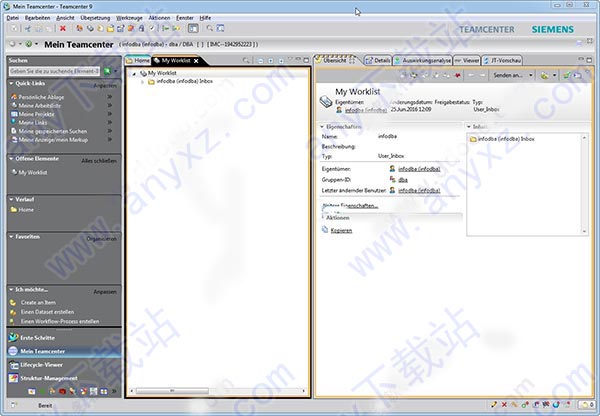Viewport: 600px width, 416px height.
Task: Click Einen Dataset erstellen link
Action: pos(47,312)
